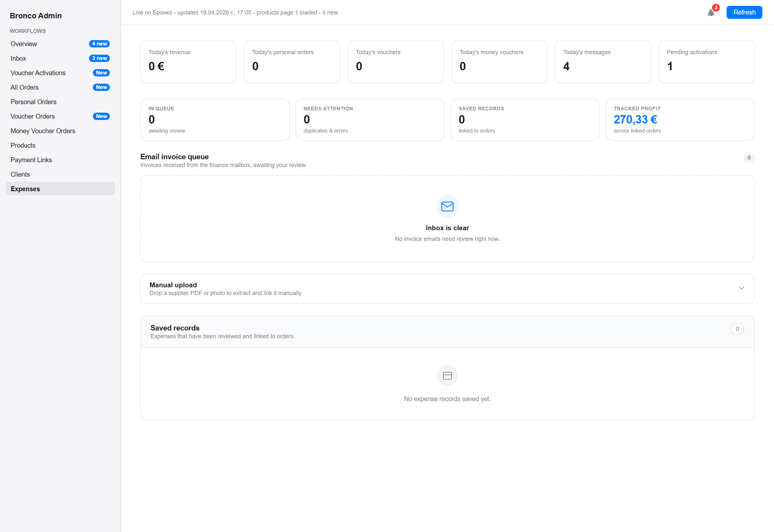
Task: Open the Clients workflow
Action: tap(20, 174)
